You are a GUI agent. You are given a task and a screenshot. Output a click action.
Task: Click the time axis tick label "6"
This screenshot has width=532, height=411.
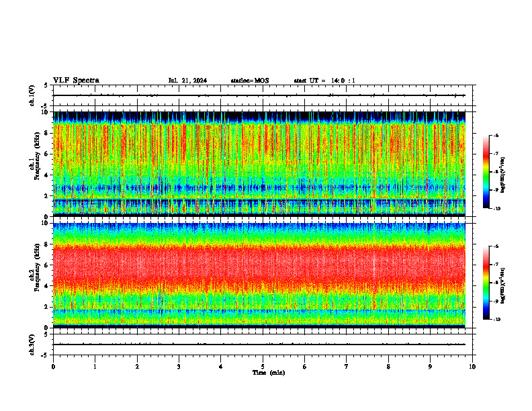click(x=305, y=367)
